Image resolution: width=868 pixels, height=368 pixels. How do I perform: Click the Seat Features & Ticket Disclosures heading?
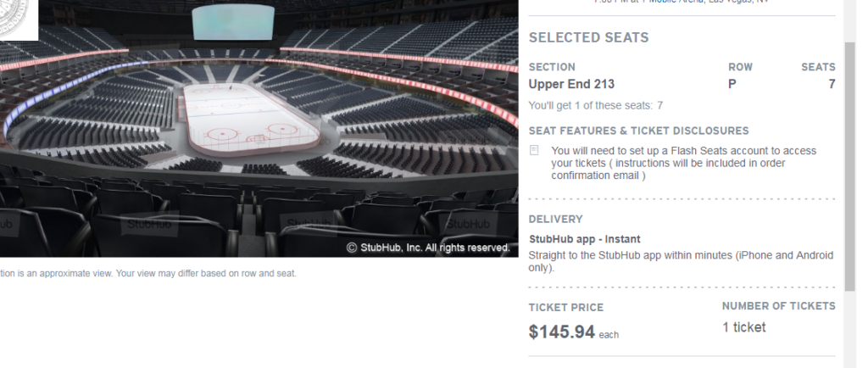638,131
